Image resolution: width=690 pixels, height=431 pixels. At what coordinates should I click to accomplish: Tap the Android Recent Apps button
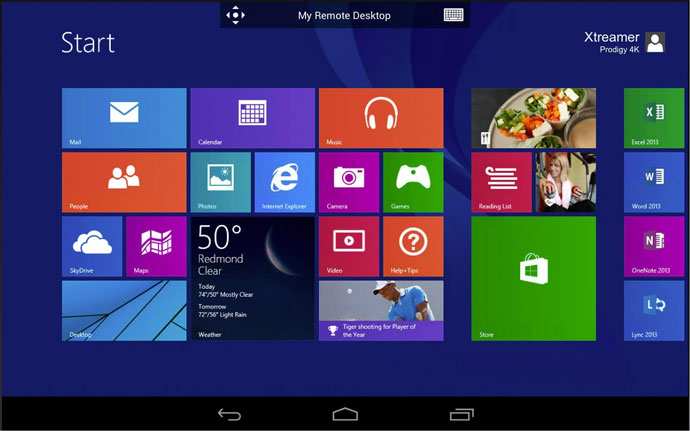(x=462, y=414)
